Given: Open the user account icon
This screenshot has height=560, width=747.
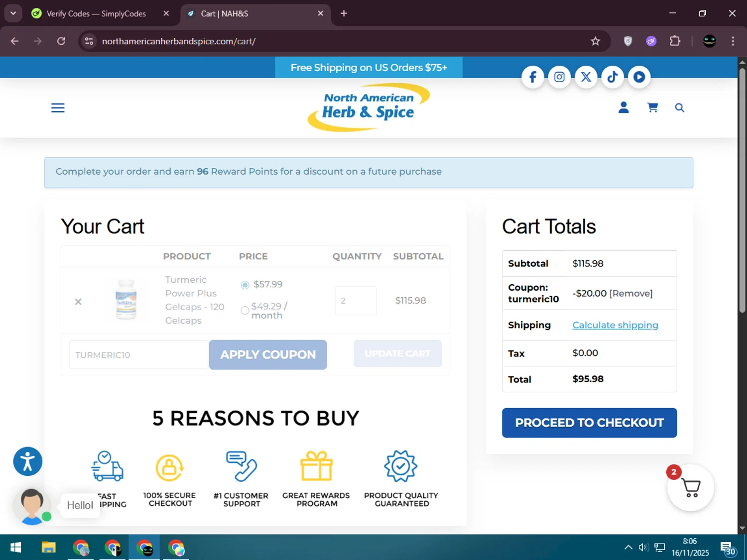Looking at the screenshot, I should (x=623, y=108).
